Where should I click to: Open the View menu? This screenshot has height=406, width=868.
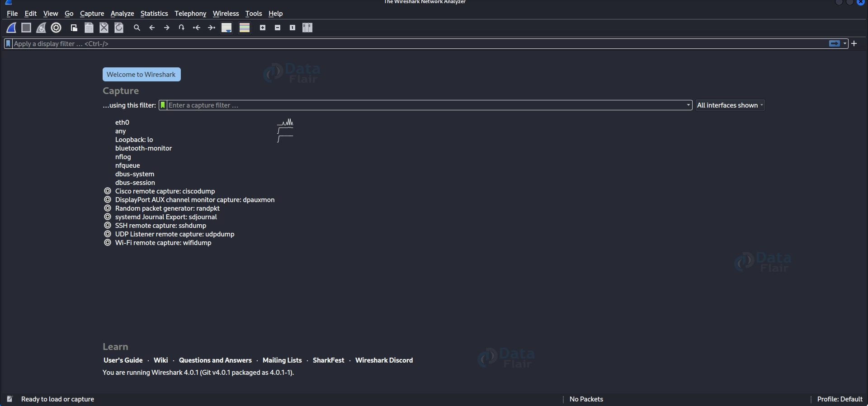coord(51,14)
